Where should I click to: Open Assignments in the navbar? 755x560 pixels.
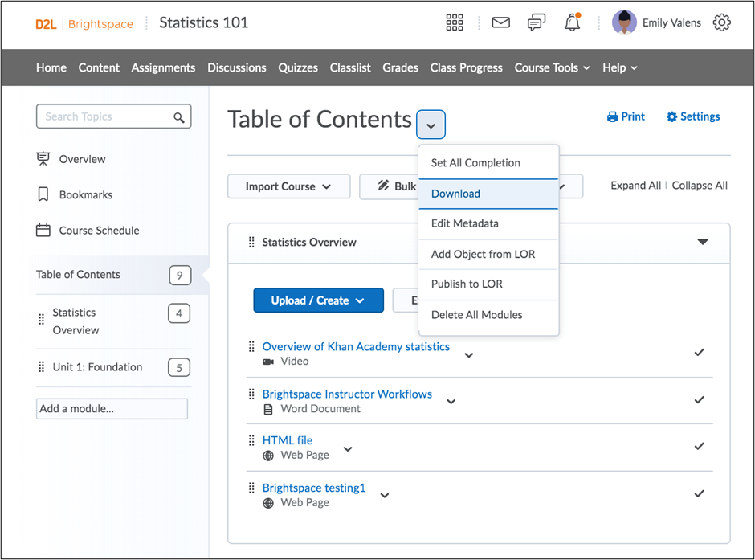[x=163, y=68]
